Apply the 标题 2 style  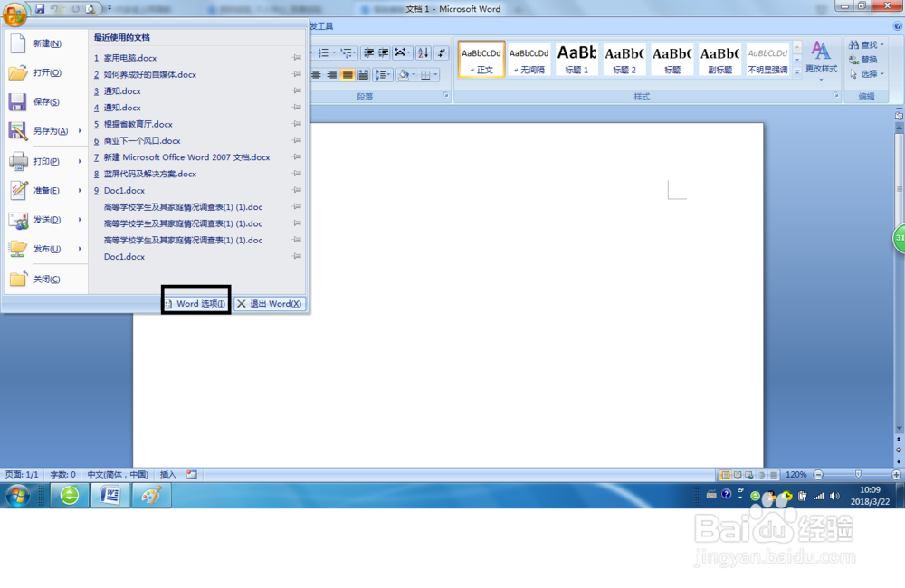[x=624, y=59]
